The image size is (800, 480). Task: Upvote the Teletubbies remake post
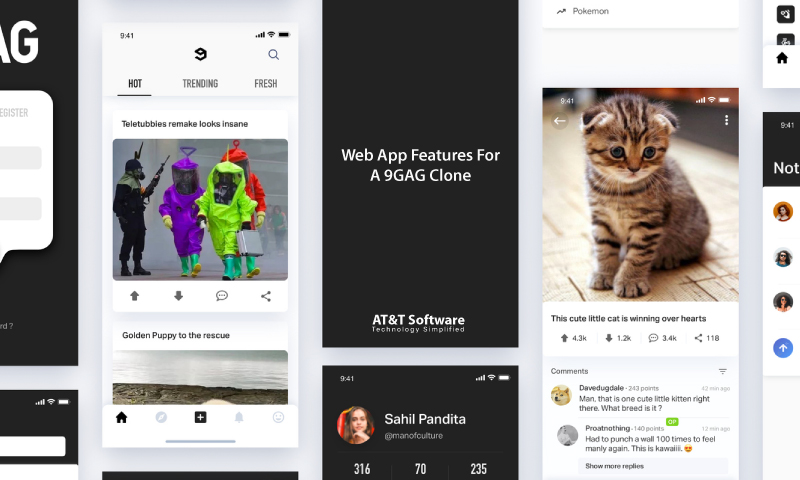coord(134,296)
